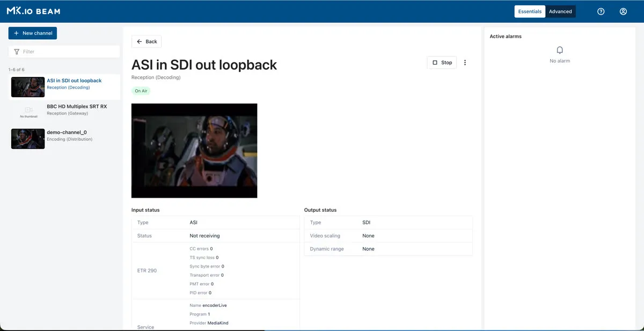Viewport: 644px width, 331px height.
Task: Click the On Air status badge
Action: point(141,91)
